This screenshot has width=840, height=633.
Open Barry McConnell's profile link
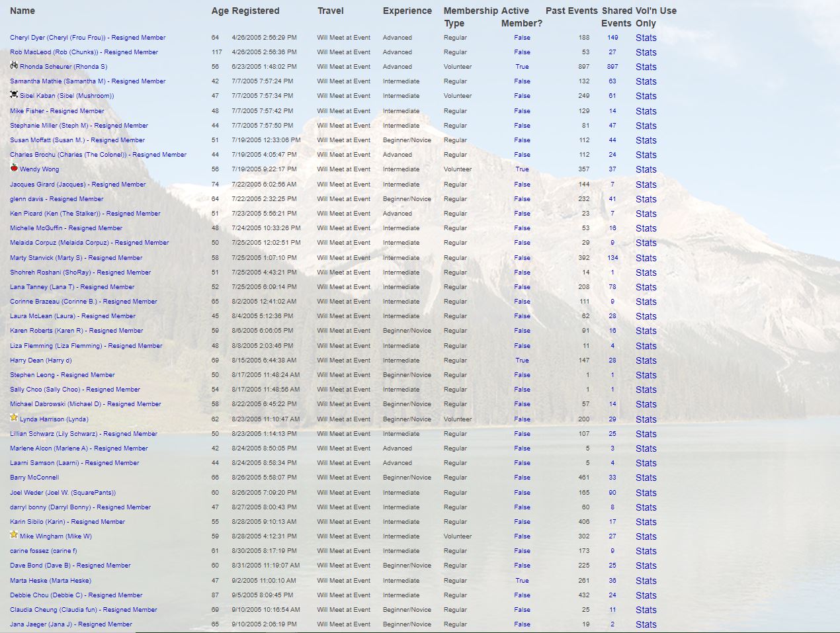pos(34,478)
